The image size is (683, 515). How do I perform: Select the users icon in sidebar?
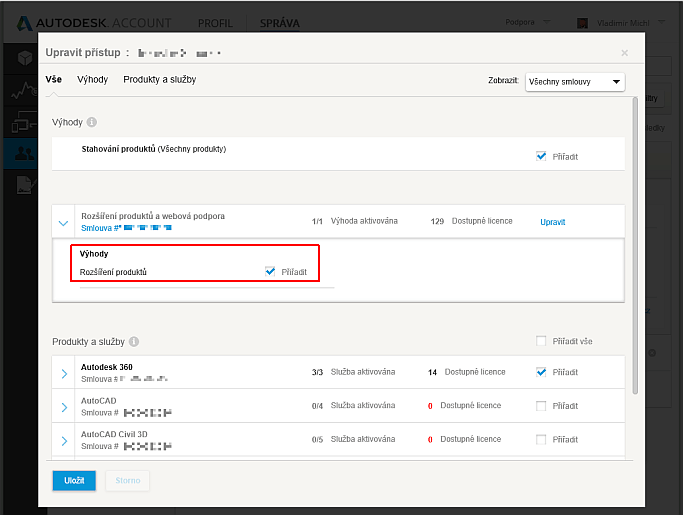pyautogui.click(x=24, y=153)
